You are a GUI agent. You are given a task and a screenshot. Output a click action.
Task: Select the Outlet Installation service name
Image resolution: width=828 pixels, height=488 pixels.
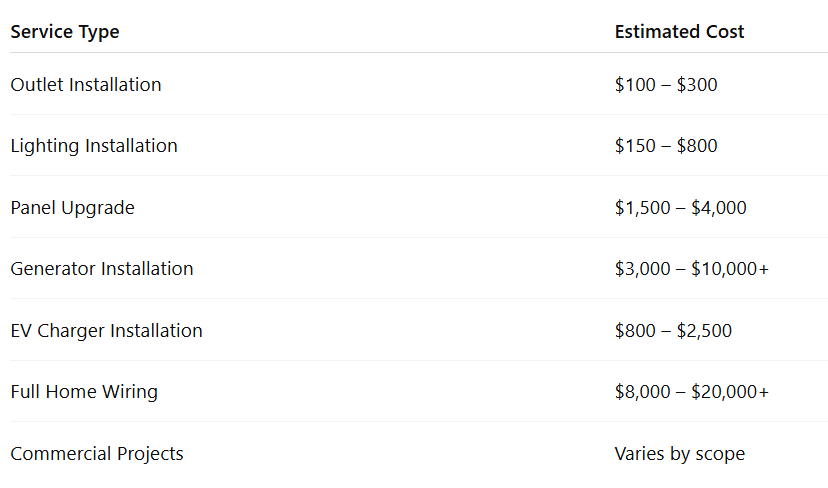point(86,85)
